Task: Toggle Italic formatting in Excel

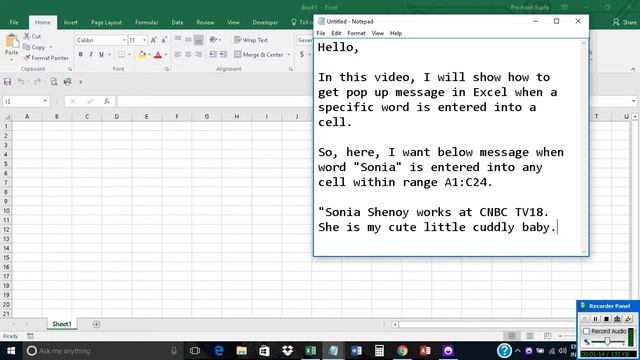Action: pyautogui.click(x=91, y=54)
